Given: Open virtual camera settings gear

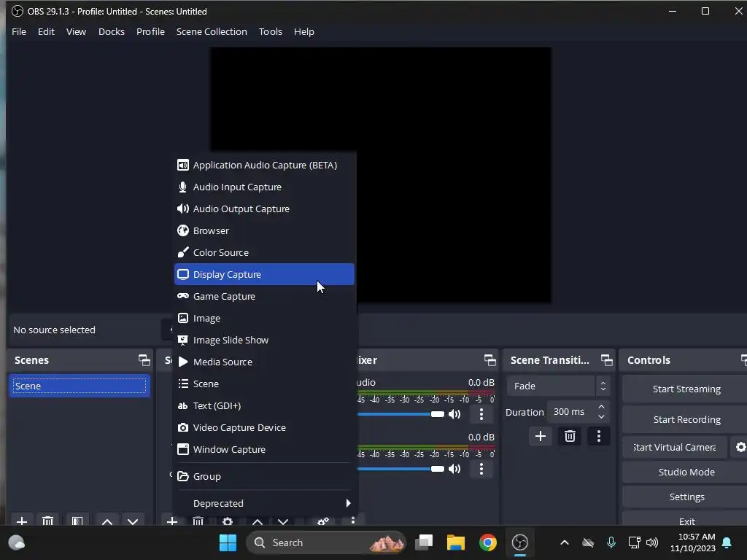Looking at the screenshot, I should pyautogui.click(x=740, y=448).
